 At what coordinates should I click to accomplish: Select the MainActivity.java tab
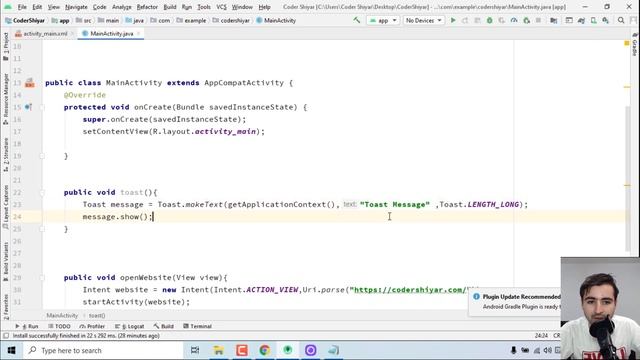111,33
